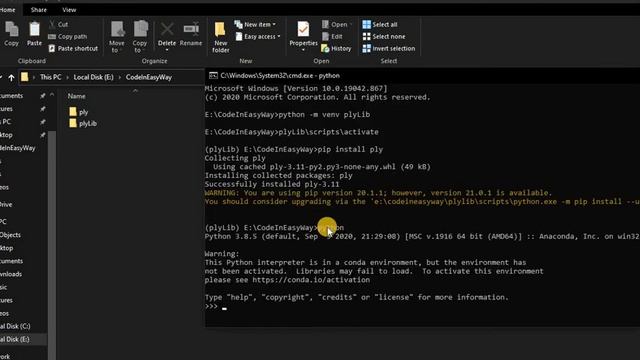This screenshot has height=360, width=640.
Task: Click the cmd.exe window title icon
Action: (213, 76)
